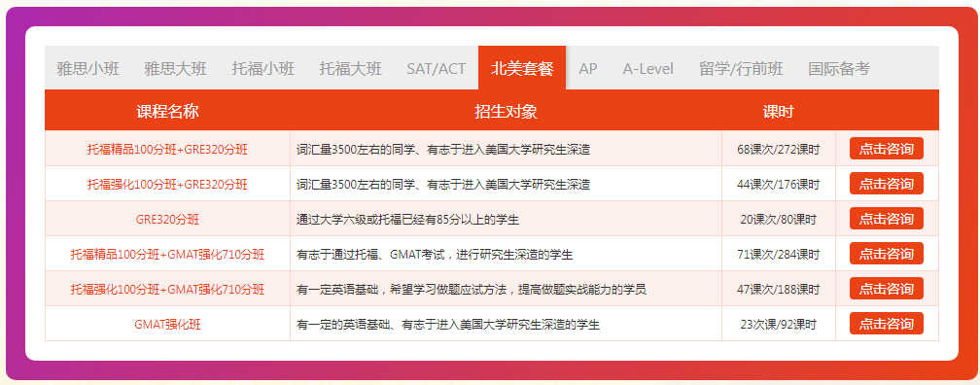Switch to the 雅思小班 tab
Screen dimensions: 980x385
(x=88, y=68)
